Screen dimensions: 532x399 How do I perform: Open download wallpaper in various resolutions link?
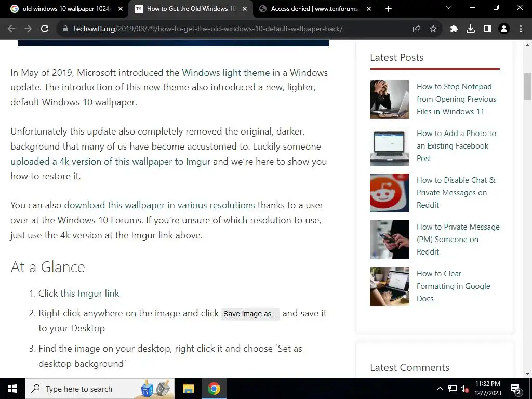(x=159, y=205)
